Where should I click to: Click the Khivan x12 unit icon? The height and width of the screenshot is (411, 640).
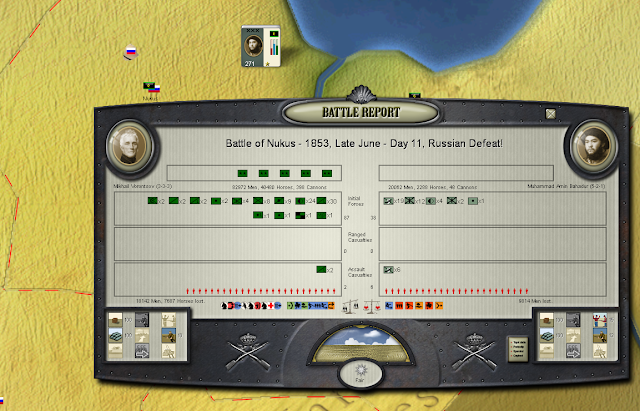(409, 201)
